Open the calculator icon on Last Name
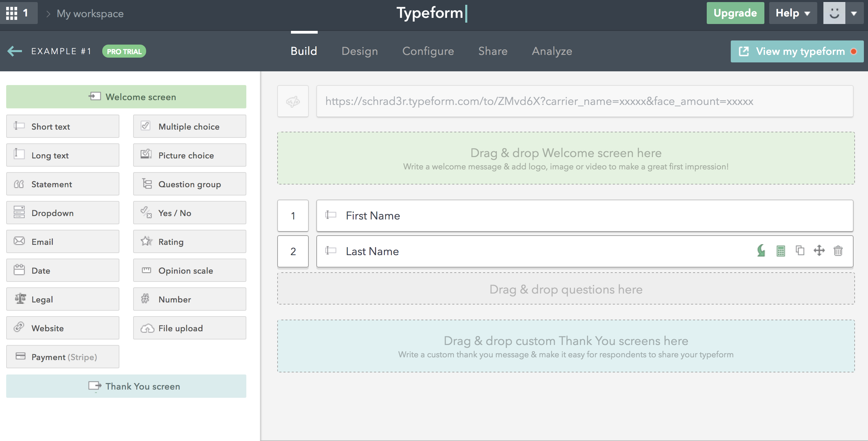 (781, 251)
